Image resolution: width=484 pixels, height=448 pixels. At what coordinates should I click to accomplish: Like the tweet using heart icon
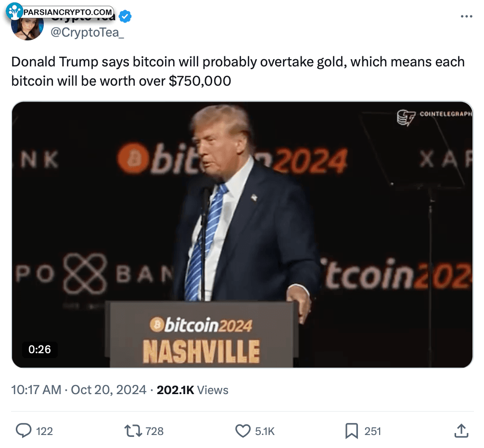(243, 431)
